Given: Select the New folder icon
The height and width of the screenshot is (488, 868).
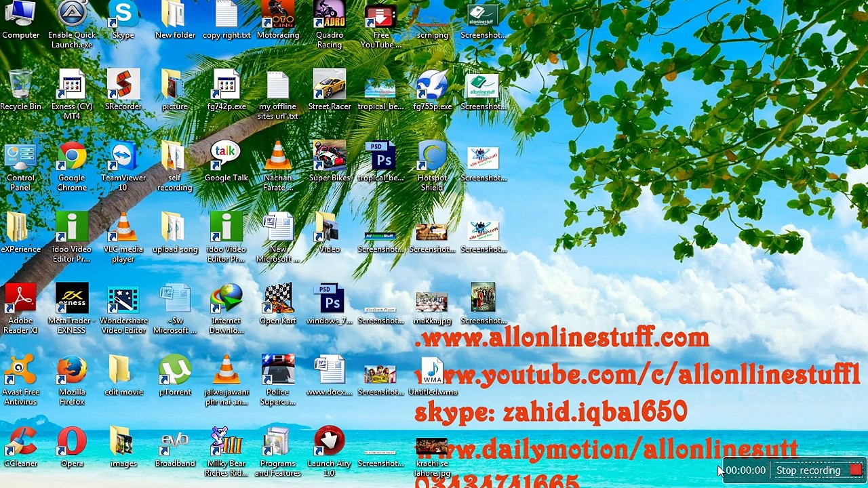Looking at the screenshot, I should coord(175,20).
